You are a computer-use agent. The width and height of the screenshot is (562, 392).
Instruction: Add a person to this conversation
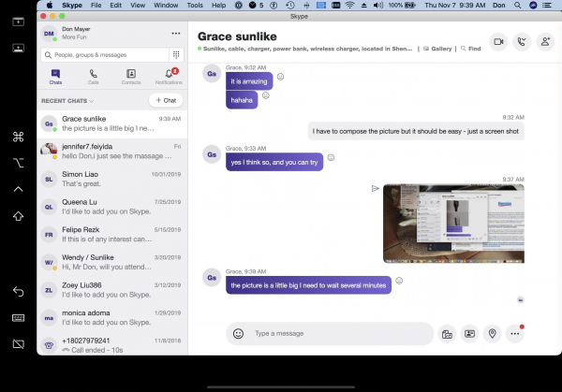[543, 41]
